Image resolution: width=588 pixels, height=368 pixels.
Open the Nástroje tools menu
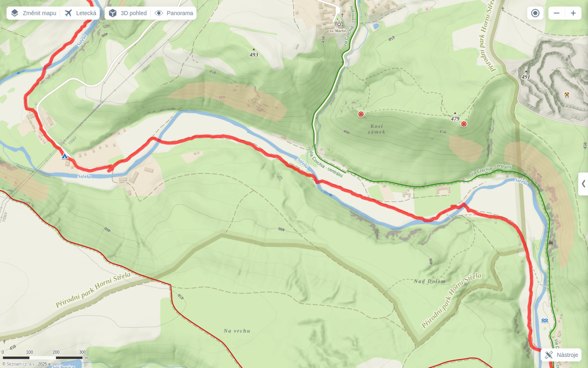coord(561,355)
